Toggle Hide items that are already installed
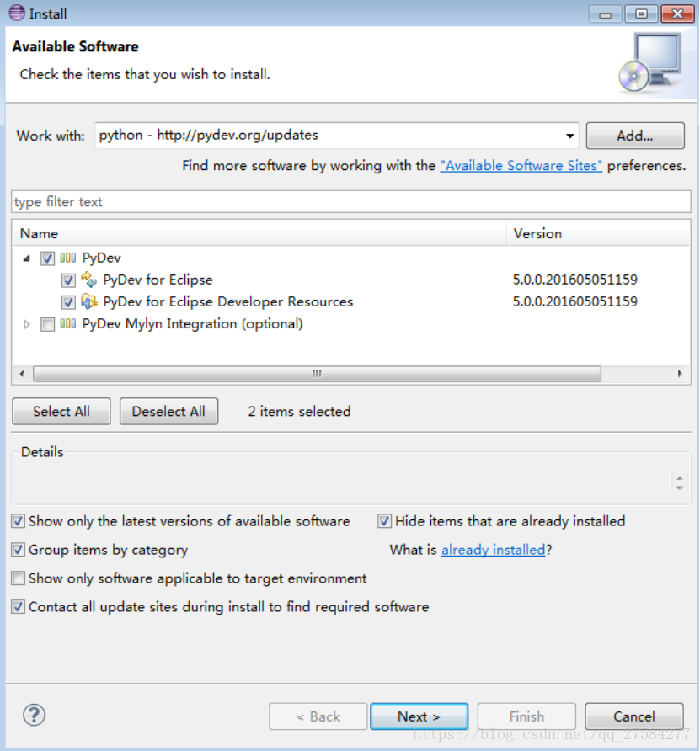Screen dimensions: 700x751 [384, 521]
